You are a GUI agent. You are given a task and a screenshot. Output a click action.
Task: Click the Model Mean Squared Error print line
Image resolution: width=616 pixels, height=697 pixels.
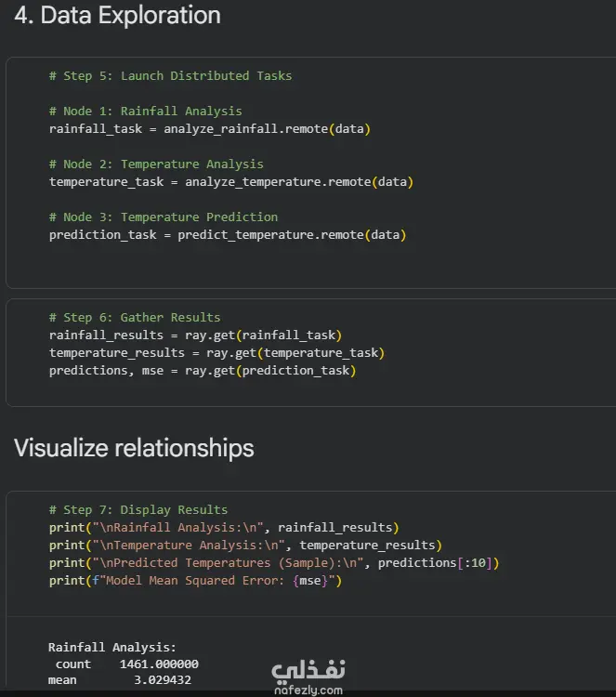click(195, 580)
